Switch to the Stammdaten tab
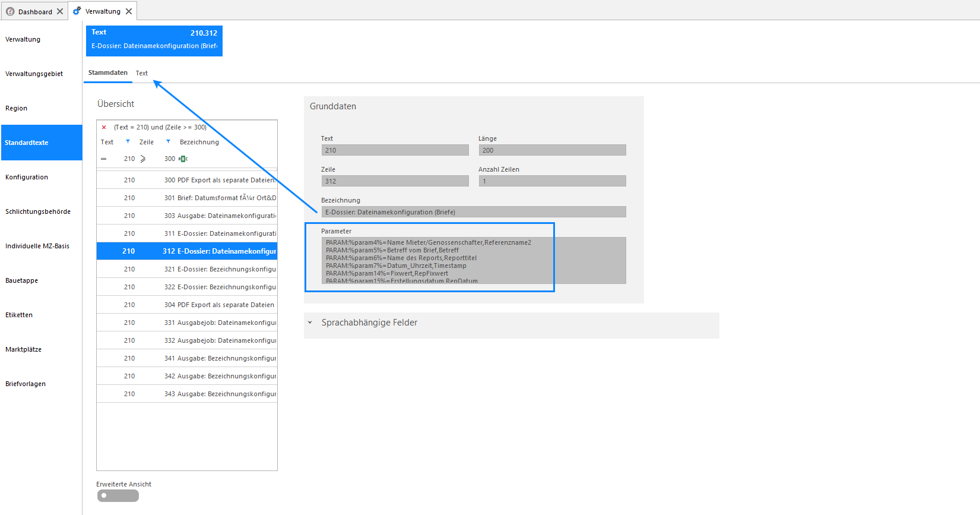980x515 pixels. (108, 72)
